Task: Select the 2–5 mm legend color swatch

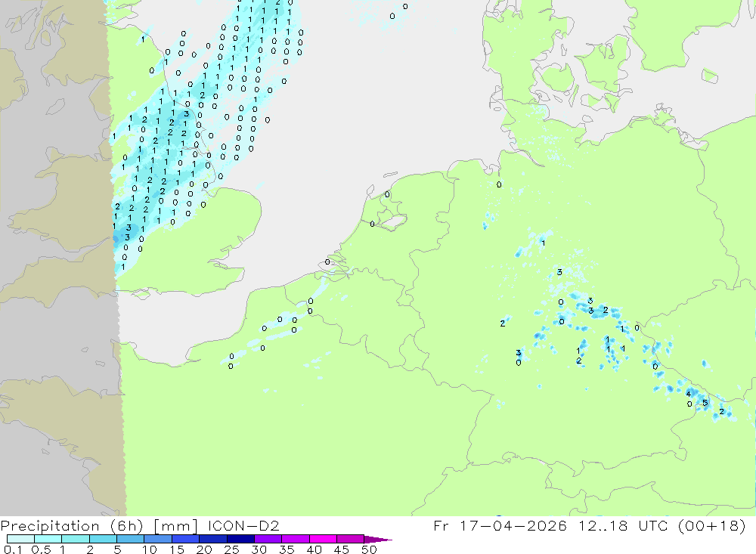Action: (103, 539)
